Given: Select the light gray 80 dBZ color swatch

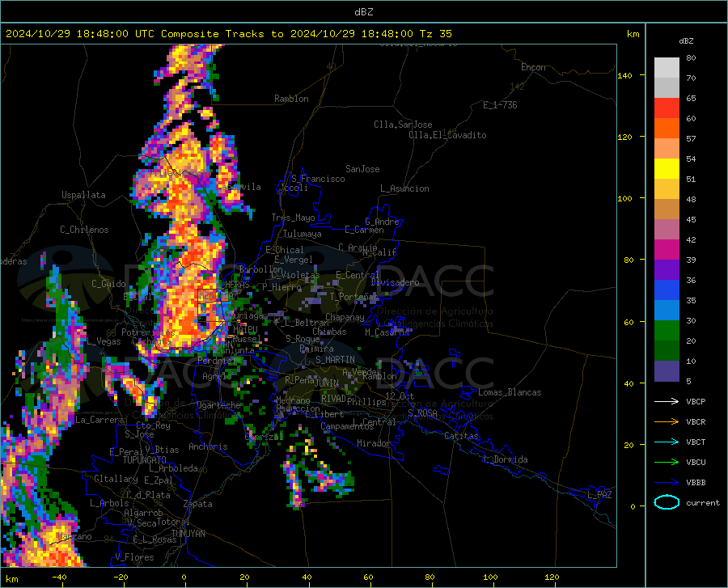Looking at the screenshot, I should point(667,67).
